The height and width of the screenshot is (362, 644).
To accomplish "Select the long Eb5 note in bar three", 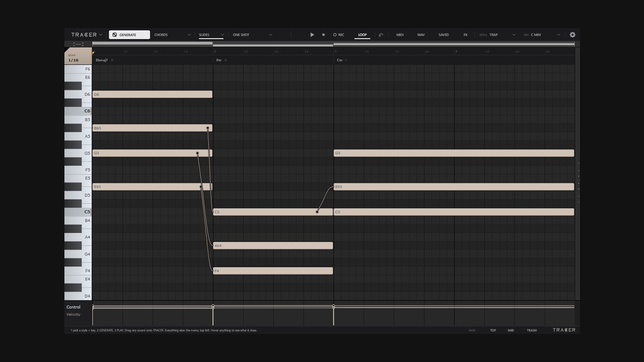I will (454, 187).
